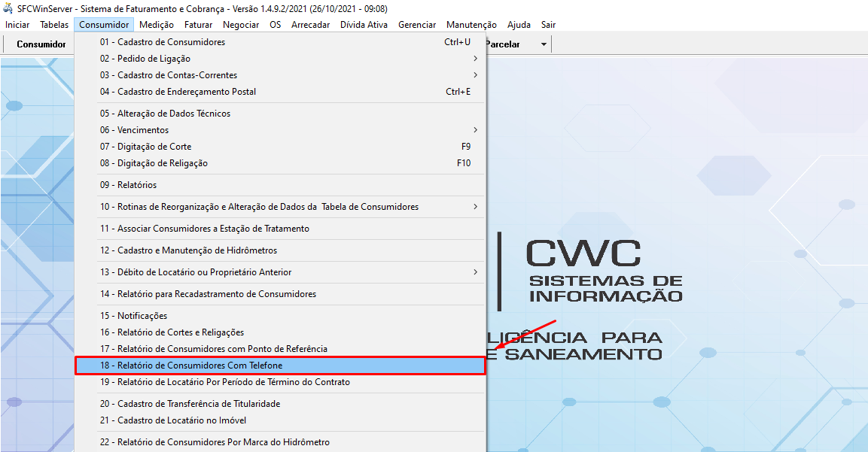868x452 pixels.
Task: Open Cadastro de Transferência de Titularidade
Action: point(280,404)
